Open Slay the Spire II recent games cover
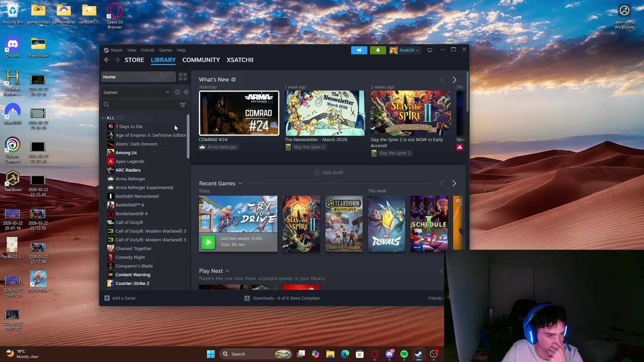The image size is (644, 362). [x=301, y=224]
